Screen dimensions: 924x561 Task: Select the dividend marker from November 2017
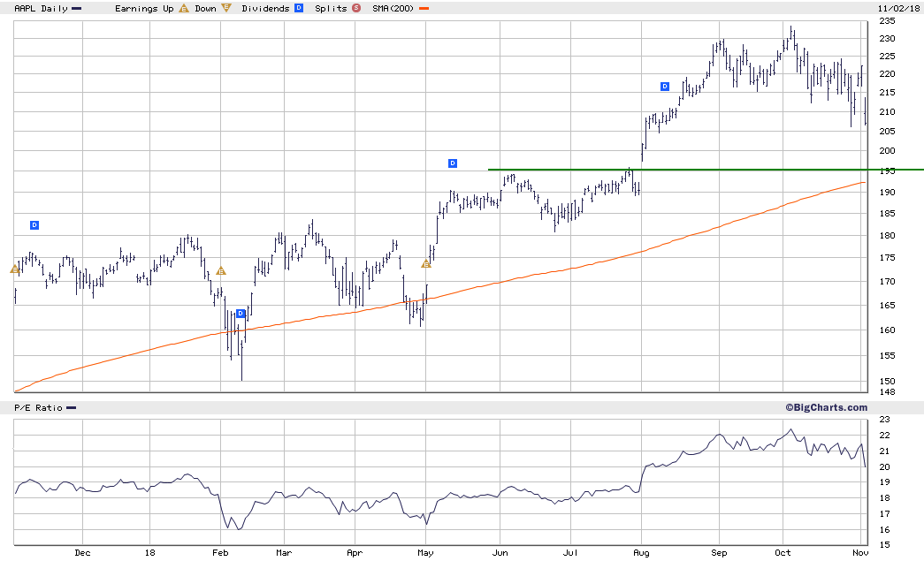(34, 225)
